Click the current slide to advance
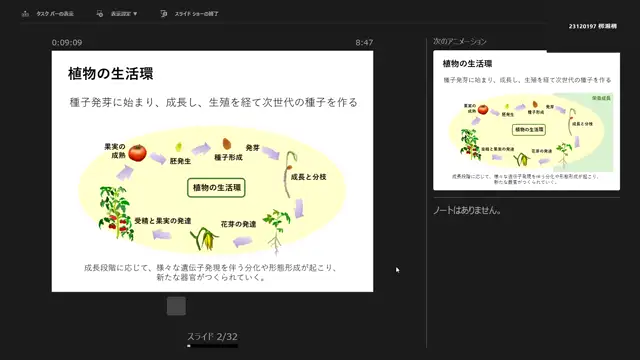This screenshot has height=360, width=640. coord(212,171)
